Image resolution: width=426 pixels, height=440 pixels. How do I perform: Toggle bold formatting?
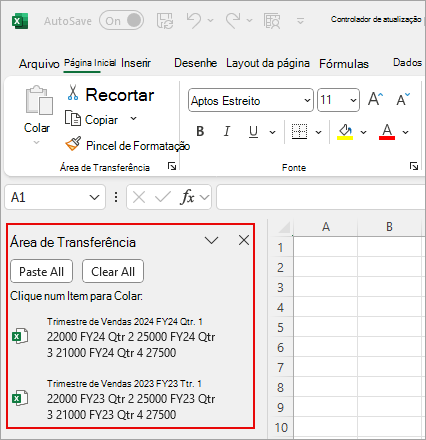pos(200,131)
